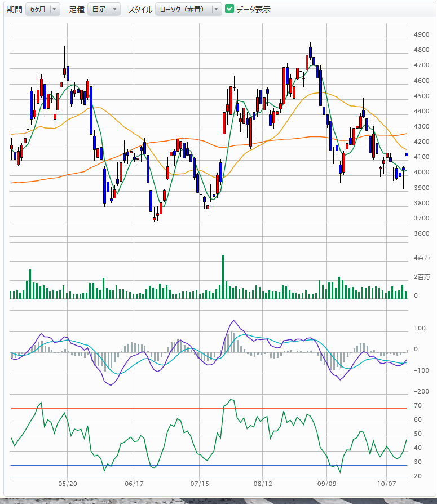
Task: Open the スタイル ローソク（赤青） dropdown
Action: pyautogui.click(x=188, y=9)
